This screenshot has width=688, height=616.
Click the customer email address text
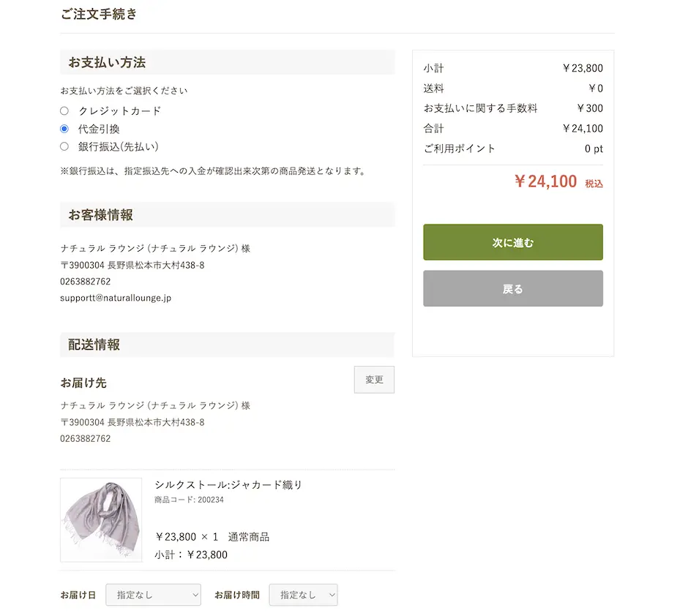click(116, 298)
